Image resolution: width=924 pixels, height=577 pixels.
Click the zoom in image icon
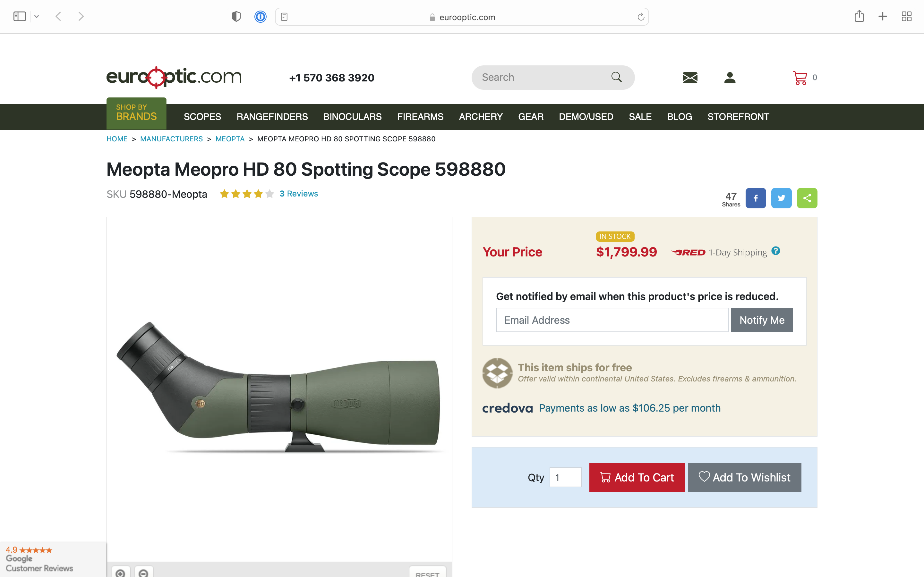[x=121, y=573]
